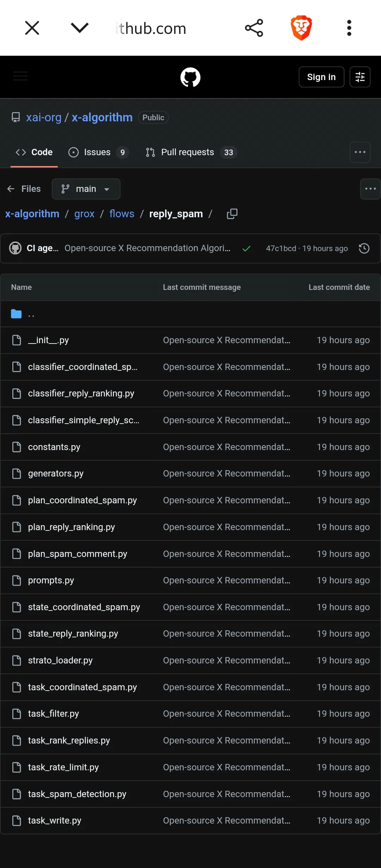Open plan_reply_ranking.py file

pos(72,527)
